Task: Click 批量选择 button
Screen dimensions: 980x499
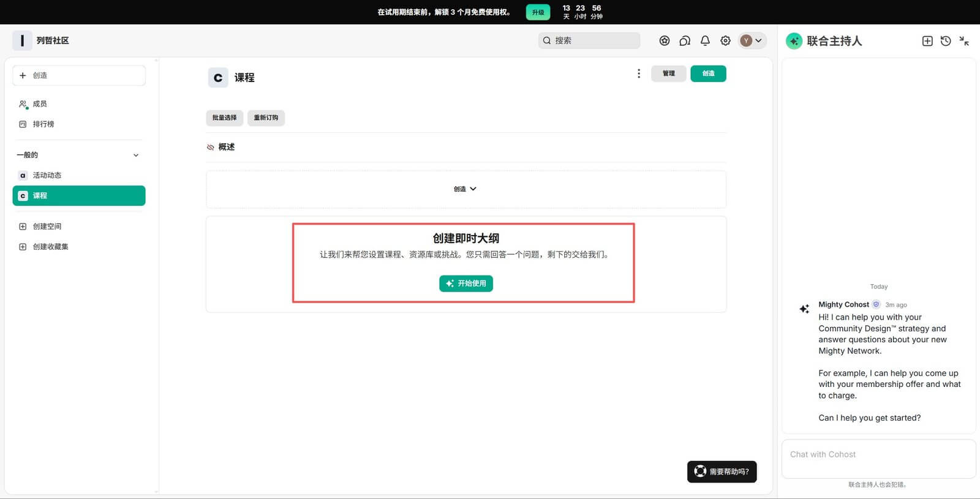Action: (225, 118)
